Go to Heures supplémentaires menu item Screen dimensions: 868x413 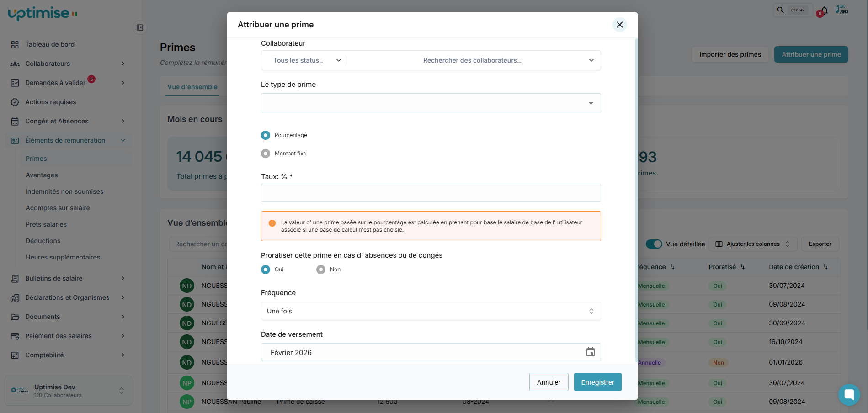[63, 257]
